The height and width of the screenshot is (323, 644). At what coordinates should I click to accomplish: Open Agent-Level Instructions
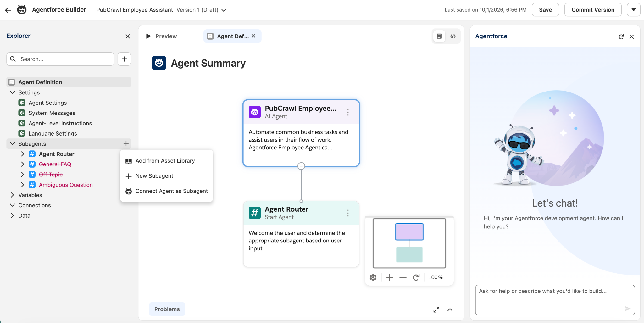click(60, 123)
